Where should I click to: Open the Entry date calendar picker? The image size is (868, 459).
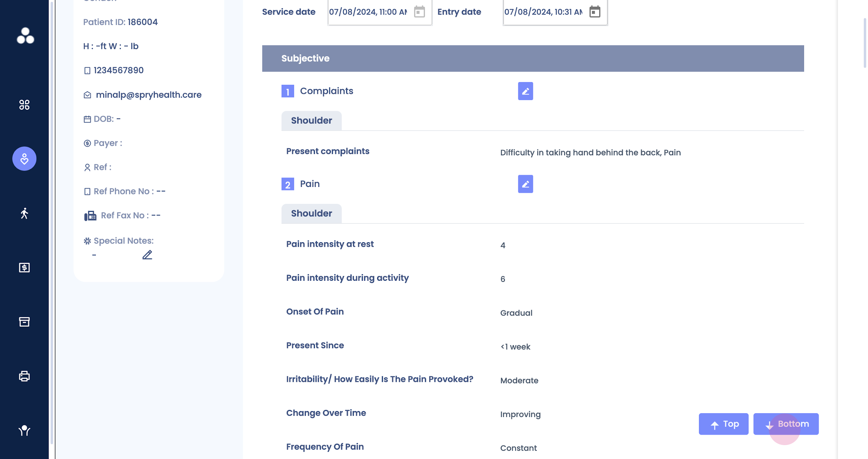(x=595, y=12)
